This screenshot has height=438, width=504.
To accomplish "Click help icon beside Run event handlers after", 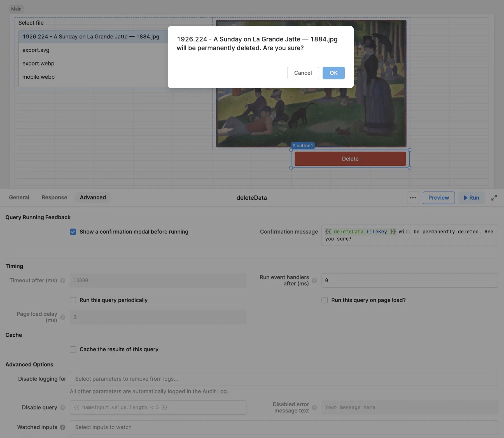I will (x=314, y=280).
